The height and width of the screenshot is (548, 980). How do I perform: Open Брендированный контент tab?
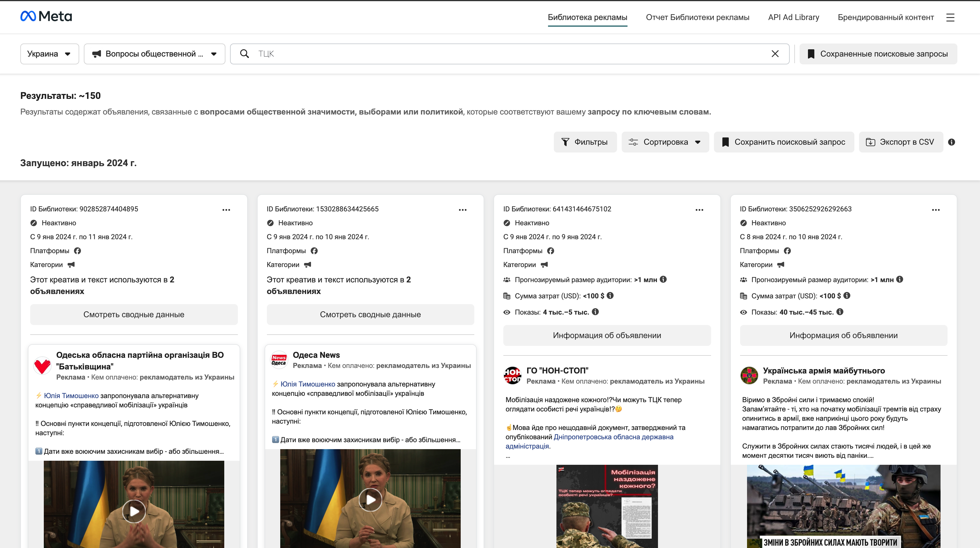pyautogui.click(x=886, y=17)
